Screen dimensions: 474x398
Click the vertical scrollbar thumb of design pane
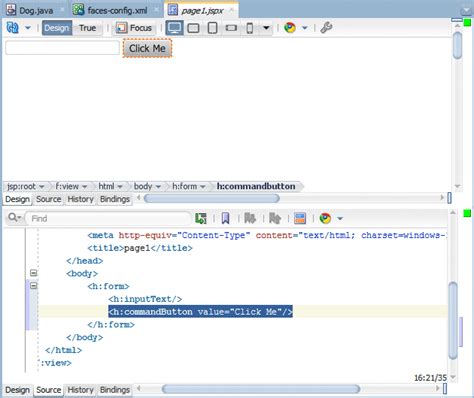(x=458, y=45)
